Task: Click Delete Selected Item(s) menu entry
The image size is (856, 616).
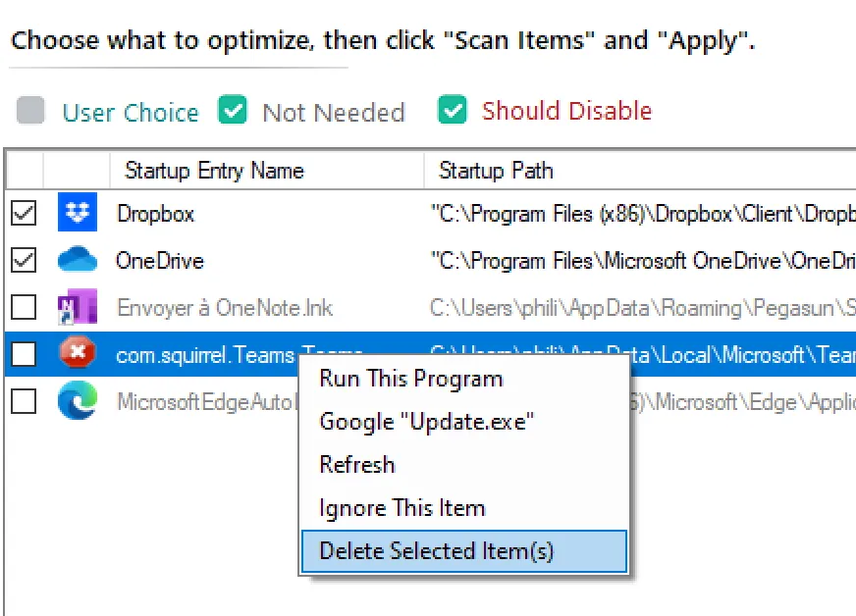Action: point(464,551)
